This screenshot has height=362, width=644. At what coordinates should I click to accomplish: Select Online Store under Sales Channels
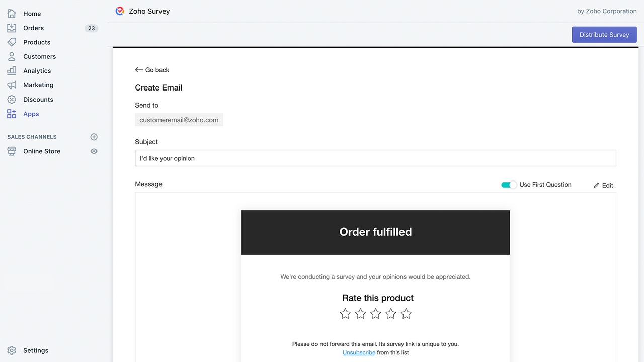[x=42, y=151]
